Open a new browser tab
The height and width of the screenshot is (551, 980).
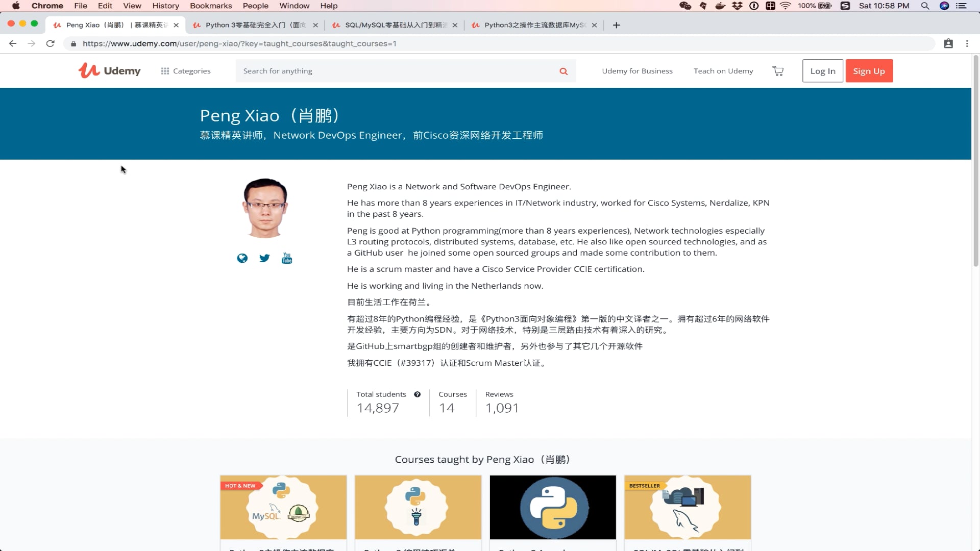pyautogui.click(x=617, y=25)
